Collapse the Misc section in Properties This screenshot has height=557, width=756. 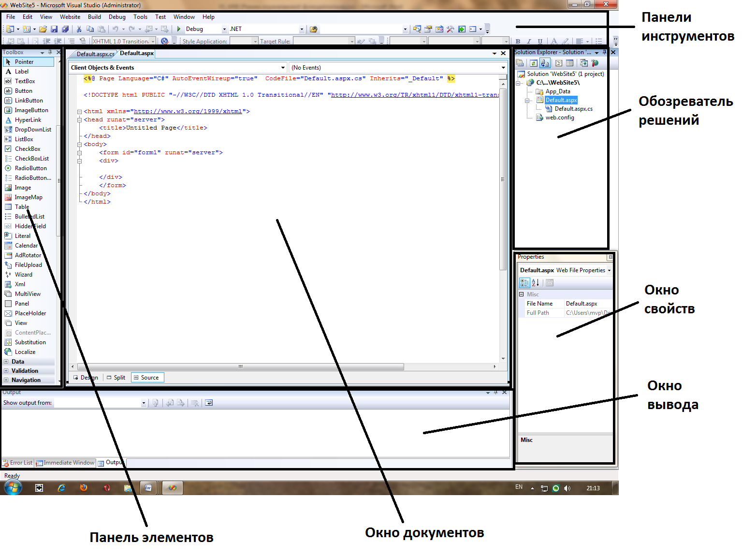coord(522,294)
